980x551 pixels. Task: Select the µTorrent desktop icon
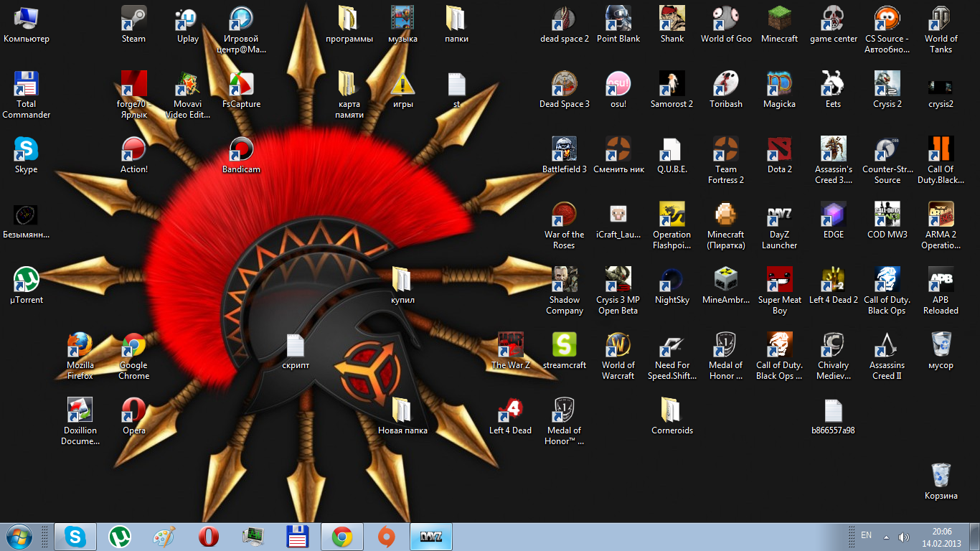pos(27,286)
